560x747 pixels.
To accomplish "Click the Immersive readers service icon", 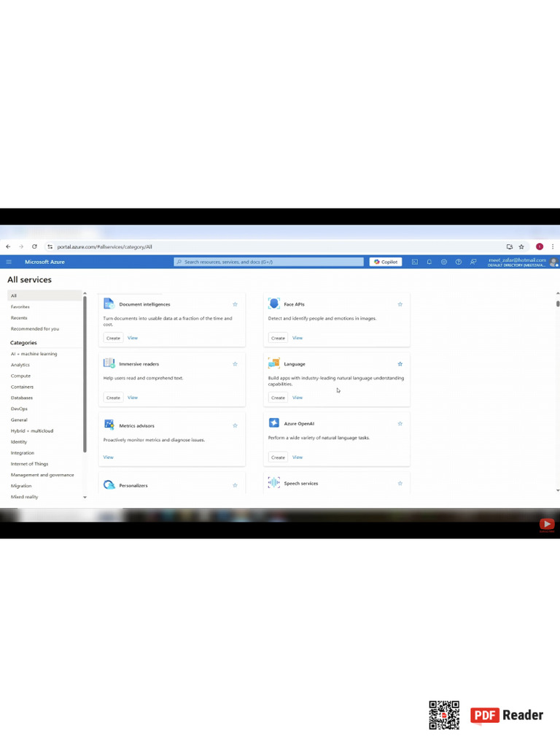I will point(109,363).
